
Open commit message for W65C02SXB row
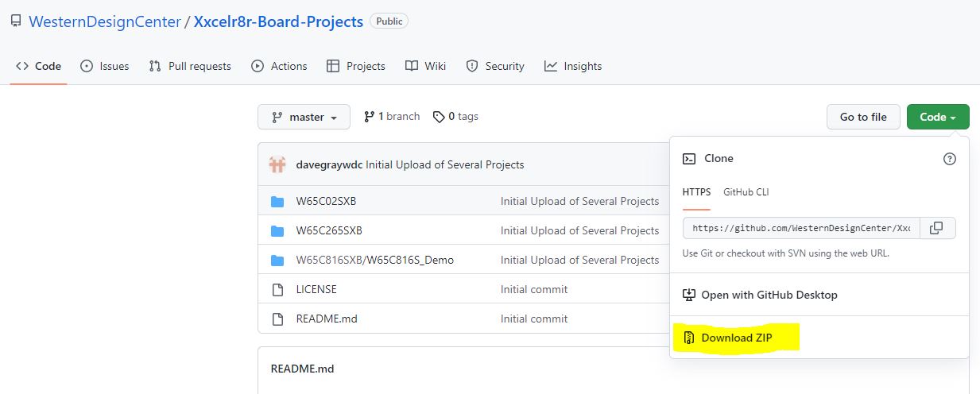[579, 201]
